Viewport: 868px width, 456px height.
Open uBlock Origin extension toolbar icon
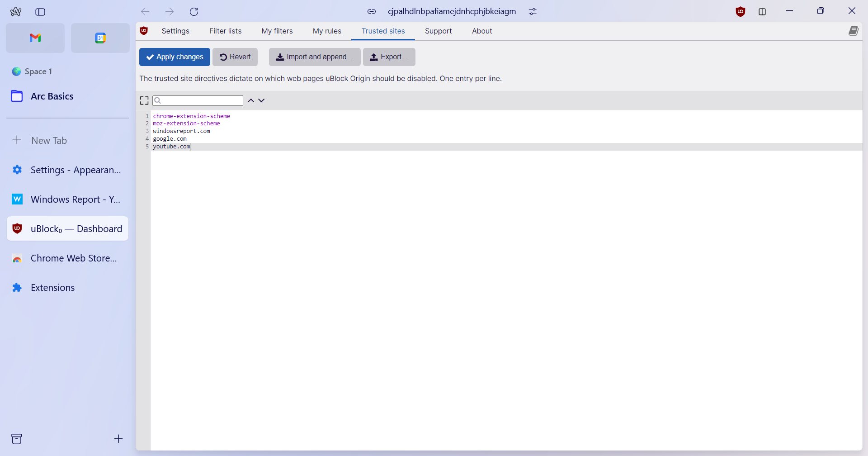[x=741, y=12]
